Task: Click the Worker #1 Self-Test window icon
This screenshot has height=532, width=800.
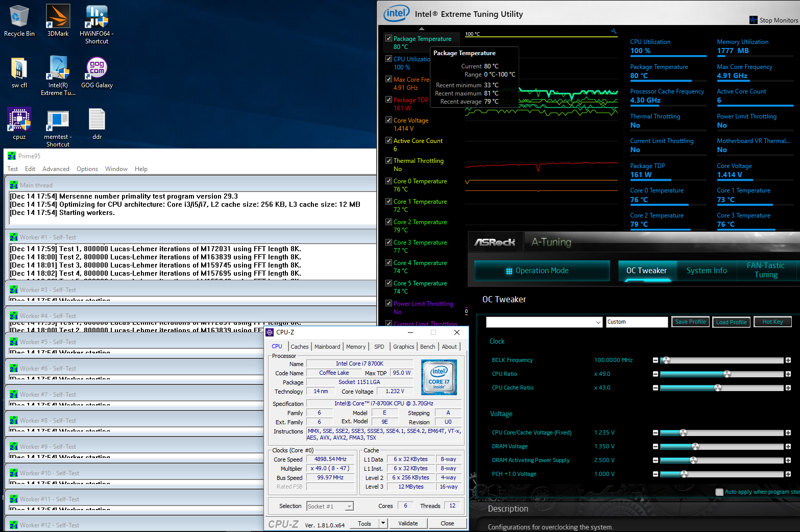Action: coord(14,237)
